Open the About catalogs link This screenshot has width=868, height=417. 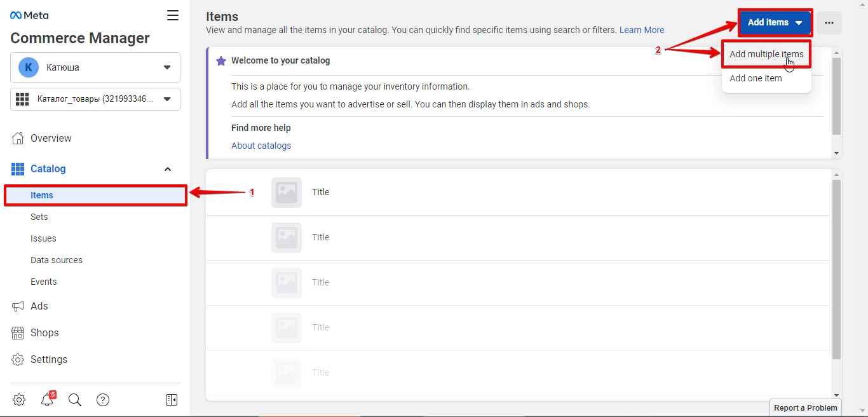click(261, 146)
